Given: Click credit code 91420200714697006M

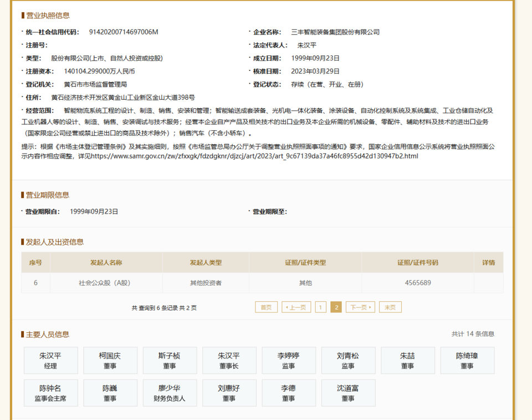Looking at the screenshot, I should (x=124, y=32).
